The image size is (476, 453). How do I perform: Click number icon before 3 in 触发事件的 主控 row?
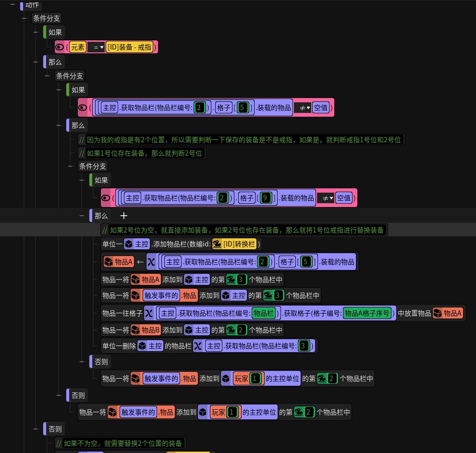coord(268,295)
